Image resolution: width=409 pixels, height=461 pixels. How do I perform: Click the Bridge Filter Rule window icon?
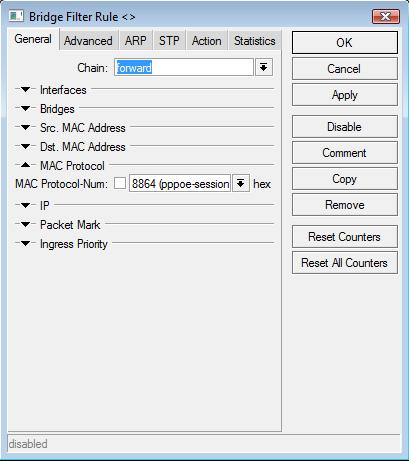click(x=16, y=16)
